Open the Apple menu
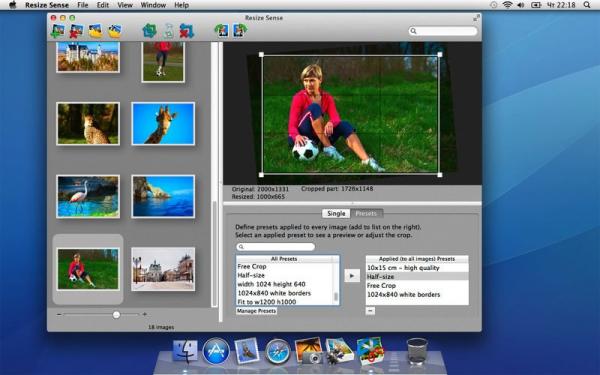The height and width of the screenshot is (375, 600). [x=13, y=5]
